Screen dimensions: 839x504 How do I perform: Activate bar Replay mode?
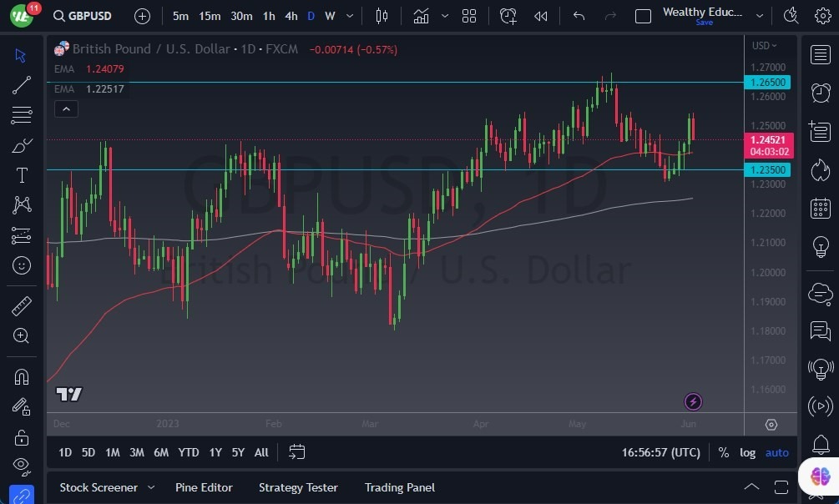(541, 16)
